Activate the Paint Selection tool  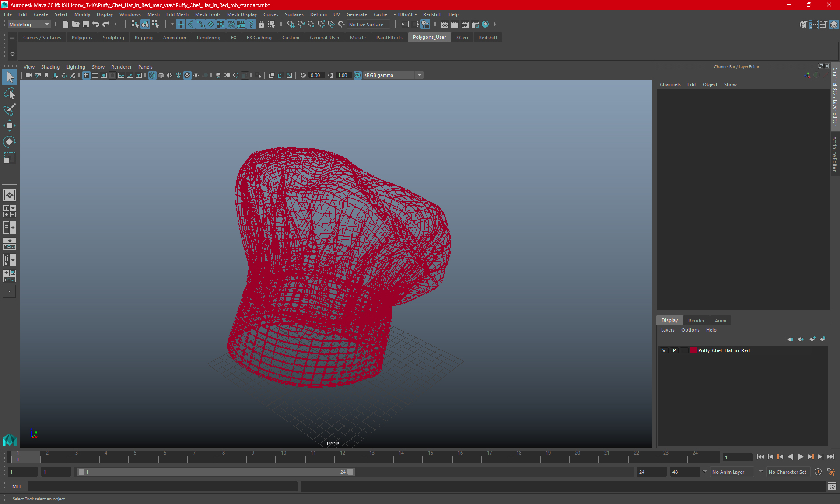click(10, 109)
